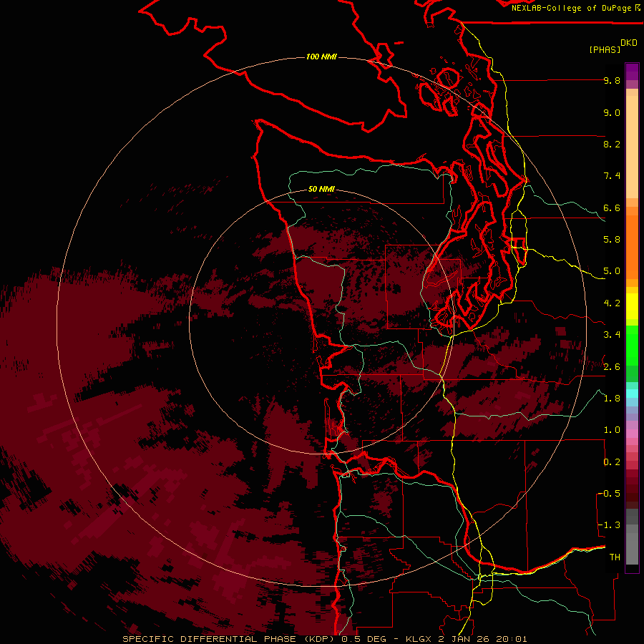Click the NEXLAB-College of DuPage label
Viewport: 644px width, 644px height.
571,8
